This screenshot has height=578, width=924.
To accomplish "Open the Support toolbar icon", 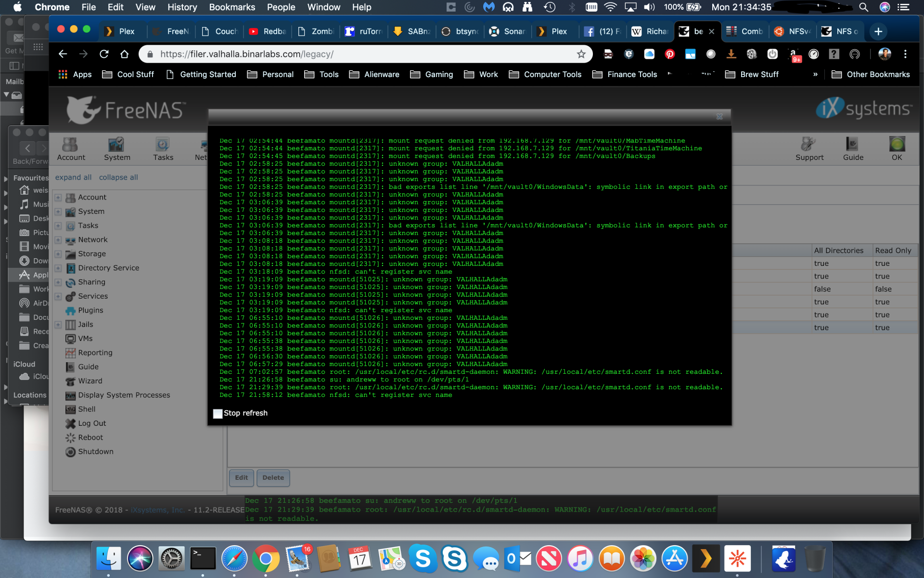I will pyautogui.click(x=809, y=149).
